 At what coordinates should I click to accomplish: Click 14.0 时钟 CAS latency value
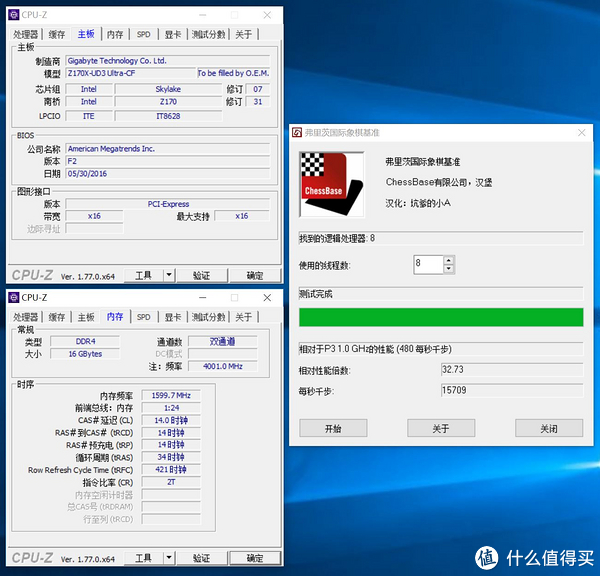coord(171,420)
